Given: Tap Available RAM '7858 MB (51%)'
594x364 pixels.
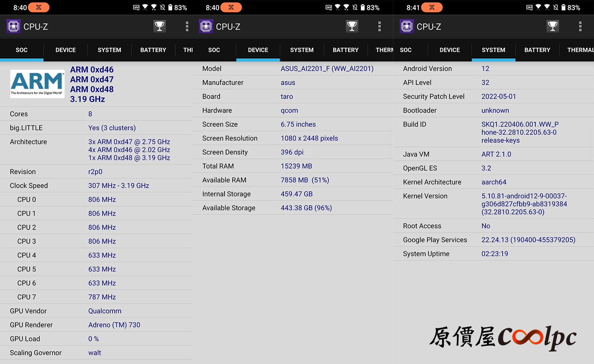Looking at the screenshot, I should [x=305, y=180].
